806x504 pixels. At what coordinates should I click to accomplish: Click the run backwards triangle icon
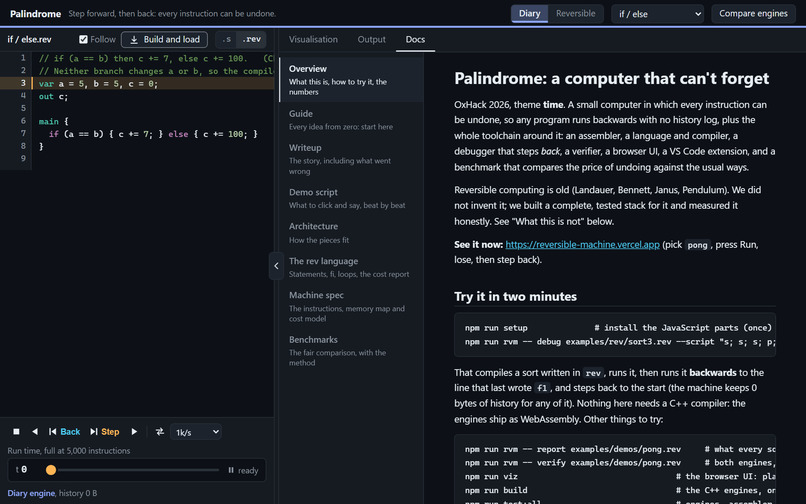click(34, 431)
